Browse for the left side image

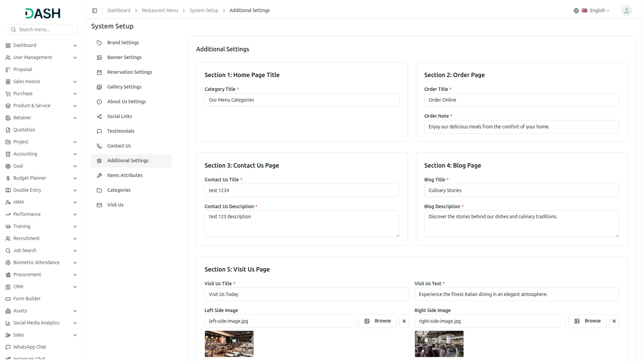(x=377, y=321)
